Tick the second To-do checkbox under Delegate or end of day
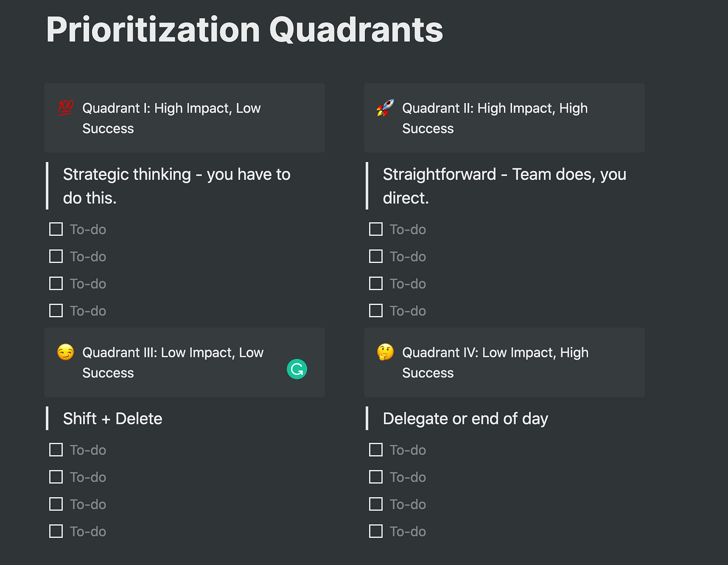Viewport: 728px width, 565px height. pyautogui.click(x=375, y=477)
